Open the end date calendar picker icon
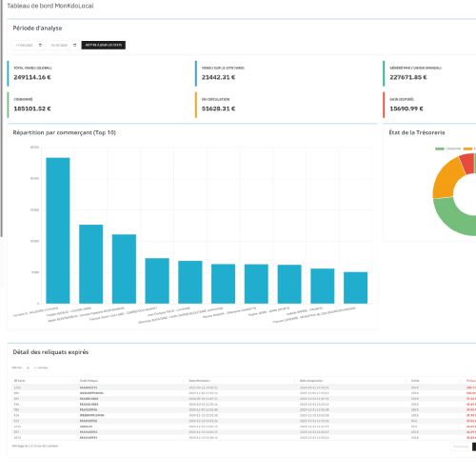476x476 pixels. pyautogui.click(x=75, y=45)
